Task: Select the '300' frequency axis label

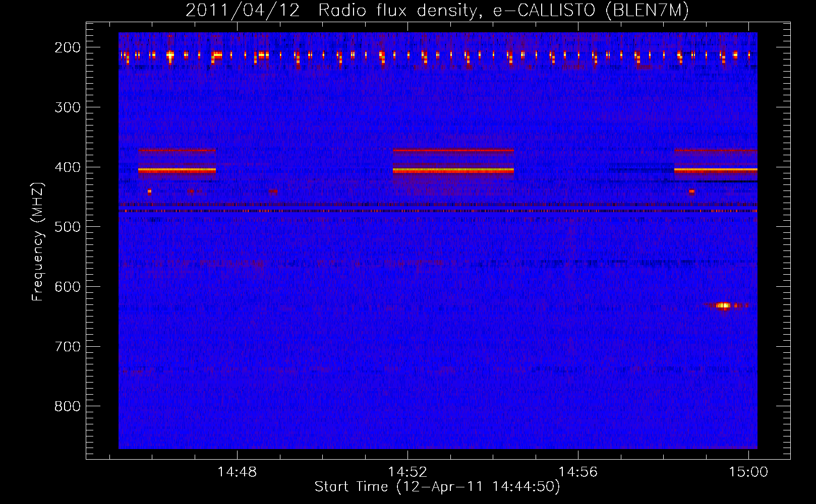Action: (67, 107)
